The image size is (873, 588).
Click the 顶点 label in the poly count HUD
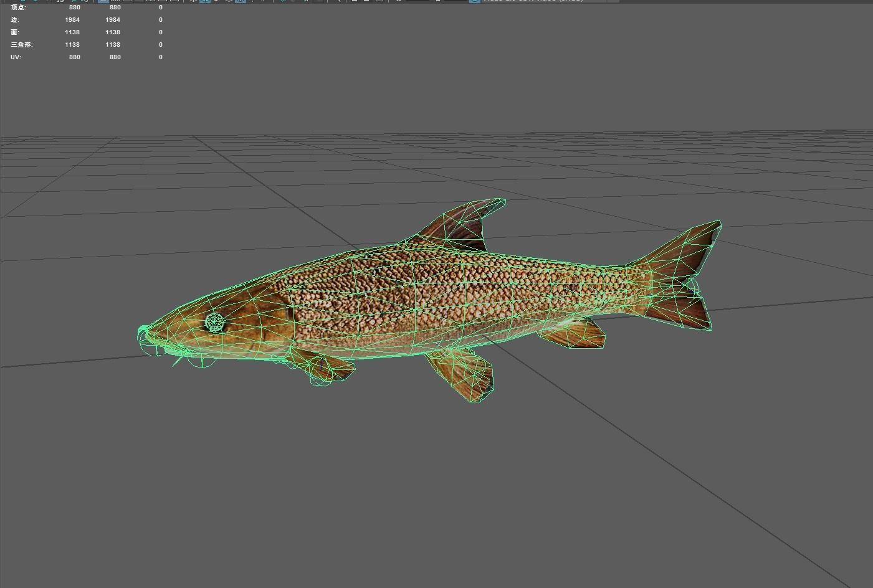[18, 7]
